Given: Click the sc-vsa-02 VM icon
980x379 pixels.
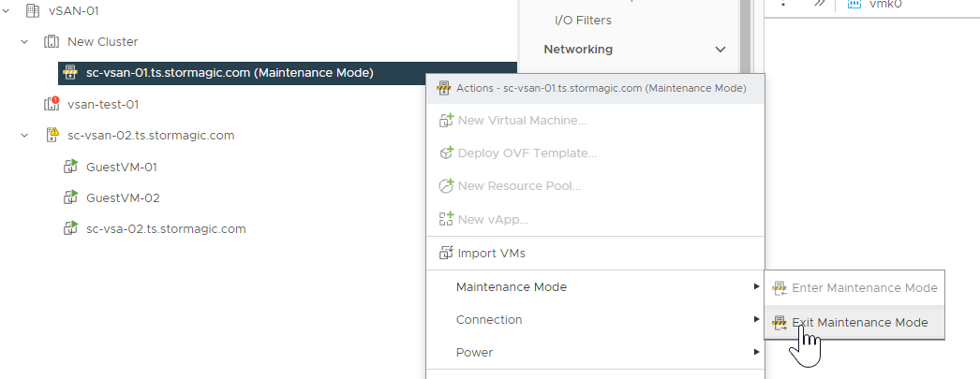Looking at the screenshot, I should point(70,228).
